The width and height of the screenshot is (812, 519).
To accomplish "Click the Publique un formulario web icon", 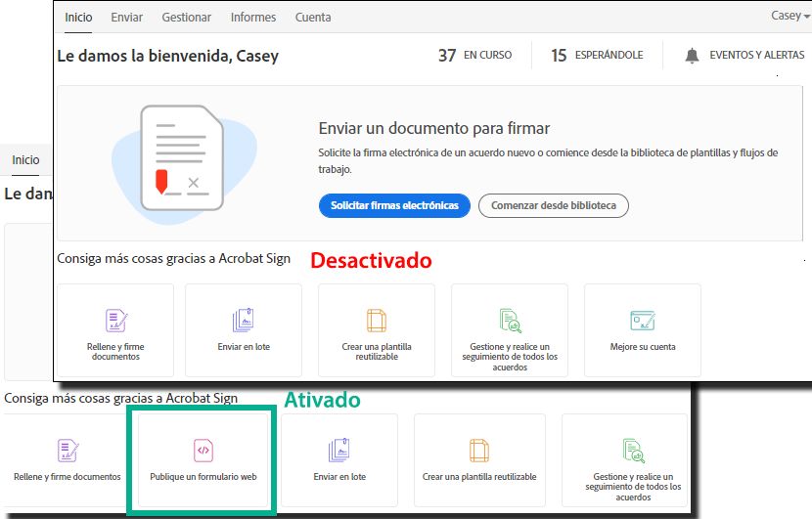I will (203, 451).
